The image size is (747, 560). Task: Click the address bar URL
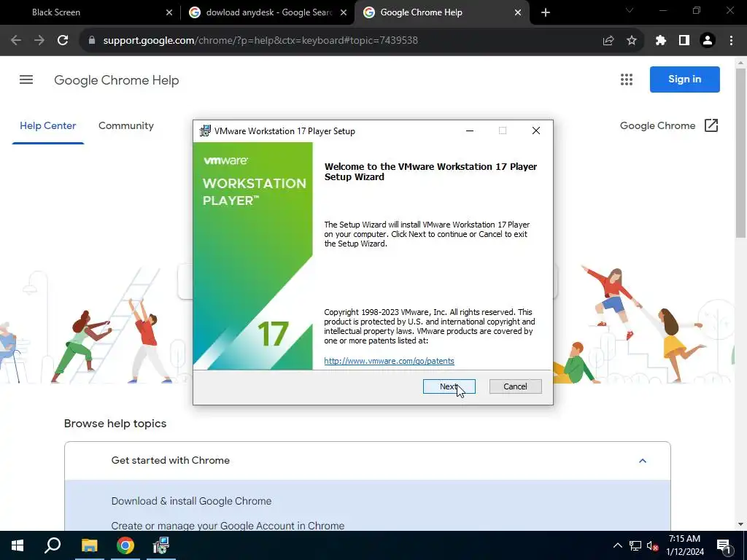click(x=260, y=40)
